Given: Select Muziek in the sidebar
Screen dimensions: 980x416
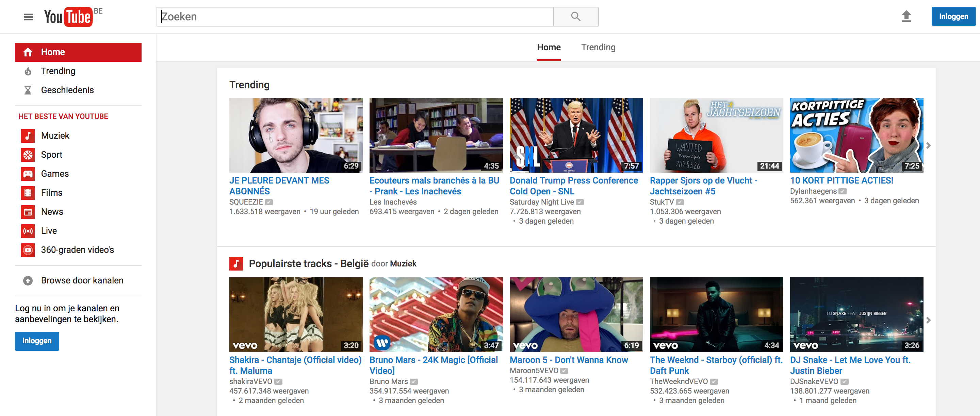Looking at the screenshot, I should pos(55,136).
